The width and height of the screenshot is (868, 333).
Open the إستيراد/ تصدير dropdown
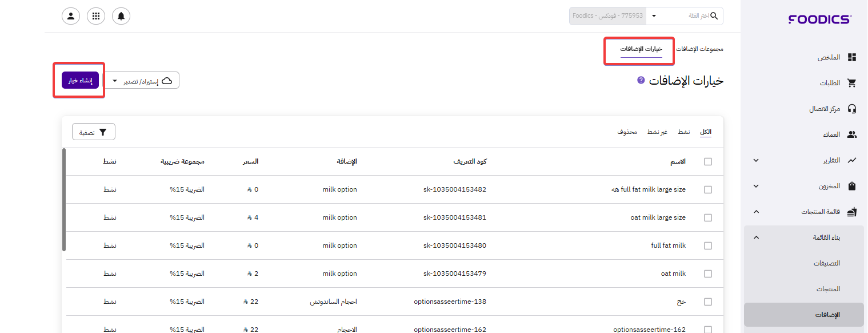143,81
